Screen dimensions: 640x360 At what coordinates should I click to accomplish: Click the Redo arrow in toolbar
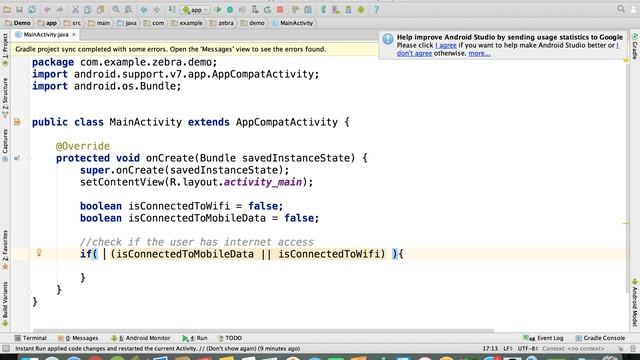[60, 9]
